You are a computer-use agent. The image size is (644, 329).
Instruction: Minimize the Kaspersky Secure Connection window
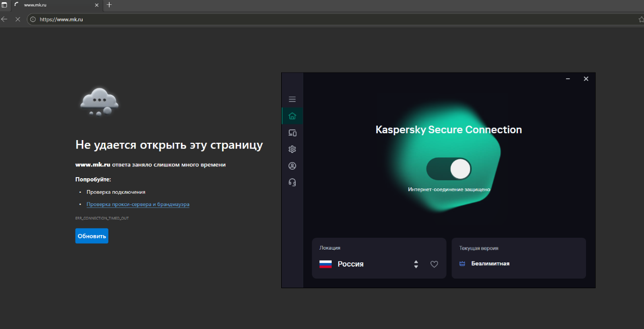click(x=568, y=79)
